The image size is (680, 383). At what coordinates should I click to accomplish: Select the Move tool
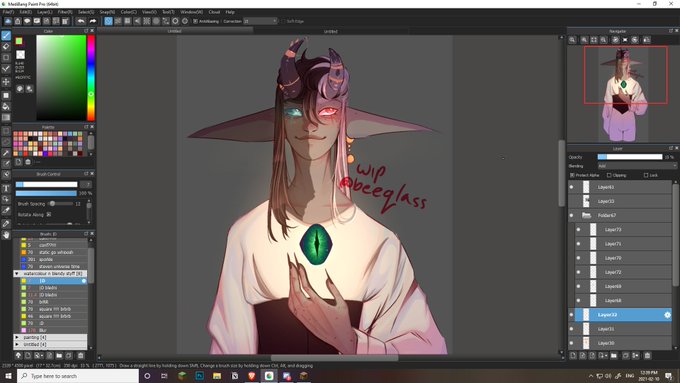pyautogui.click(x=6, y=82)
